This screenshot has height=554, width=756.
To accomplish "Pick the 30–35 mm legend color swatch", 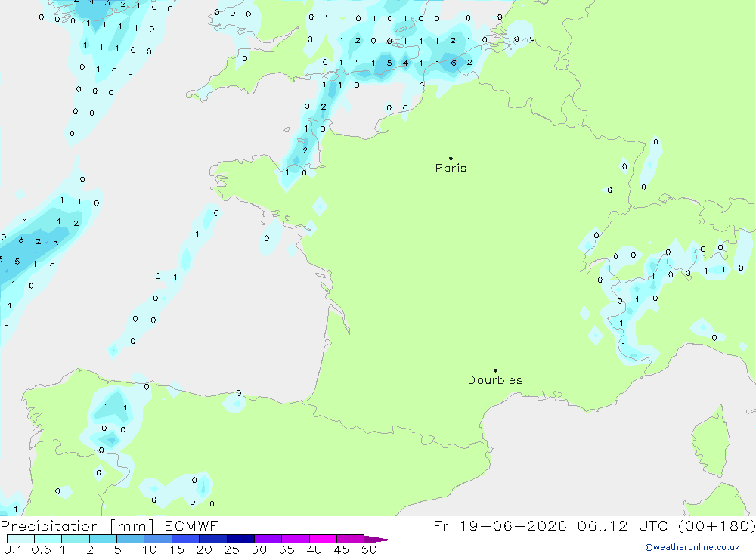I will pos(268,539).
